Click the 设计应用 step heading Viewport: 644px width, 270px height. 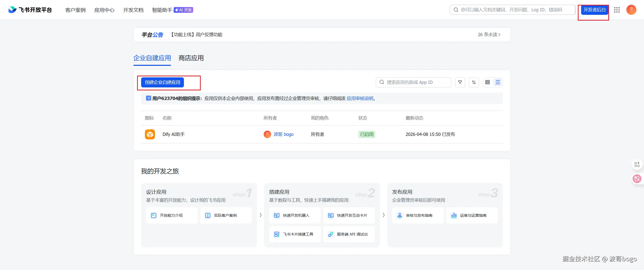pyautogui.click(x=156, y=192)
